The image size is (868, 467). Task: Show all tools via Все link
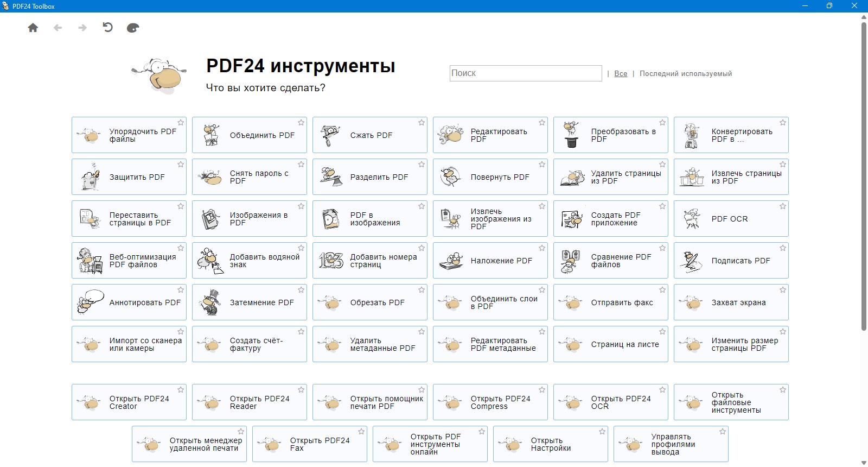click(x=621, y=74)
